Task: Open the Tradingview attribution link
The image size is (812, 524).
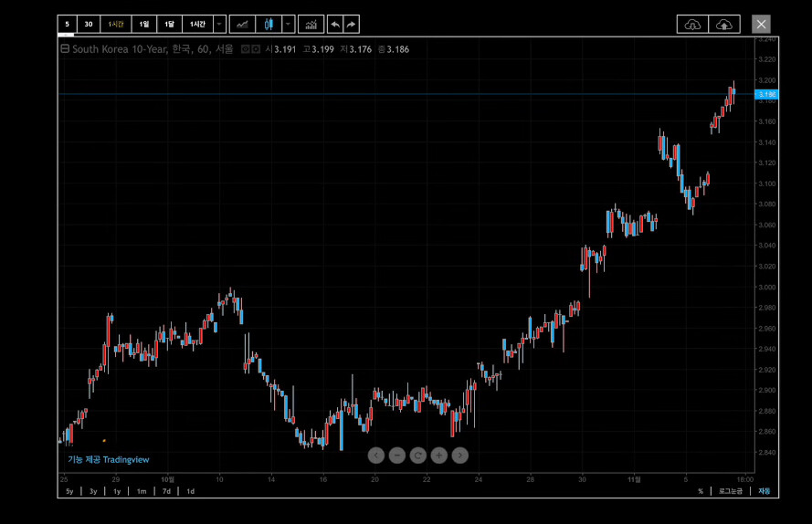Action: [108, 460]
